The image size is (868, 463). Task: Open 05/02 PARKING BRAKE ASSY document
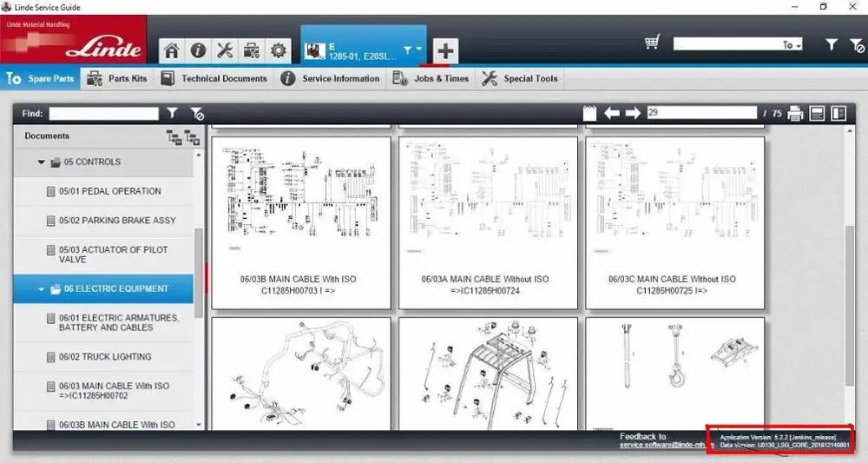[103, 221]
